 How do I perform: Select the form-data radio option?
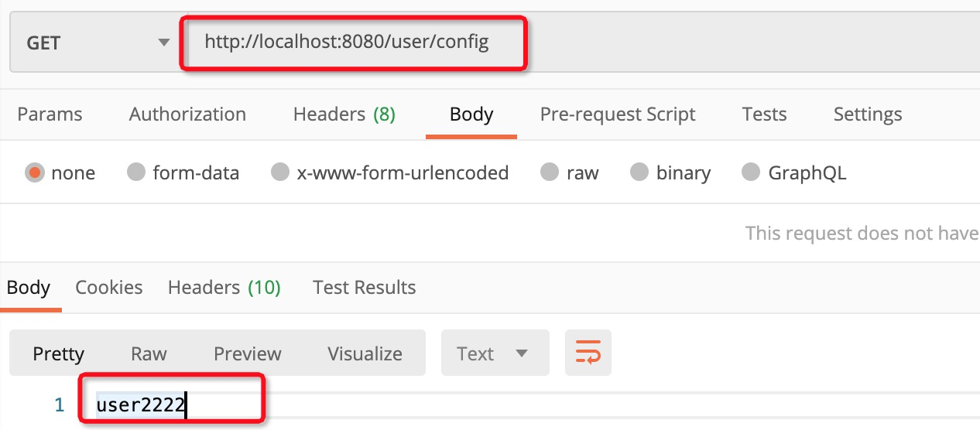[136, 172]
